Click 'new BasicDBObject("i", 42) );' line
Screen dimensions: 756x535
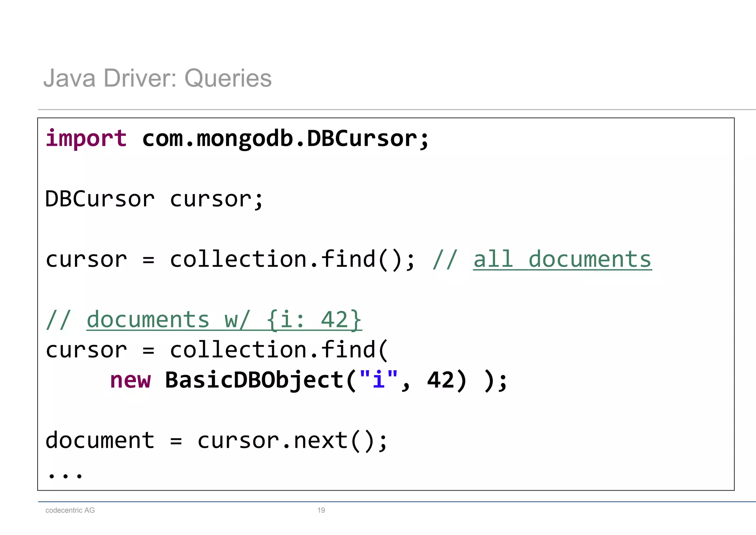click(309, 381)
